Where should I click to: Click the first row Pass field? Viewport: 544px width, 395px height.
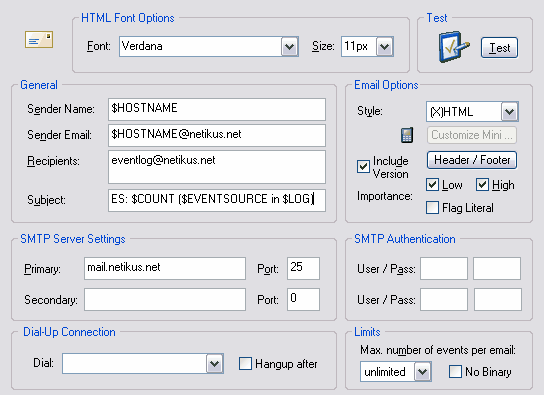(497, 268)
